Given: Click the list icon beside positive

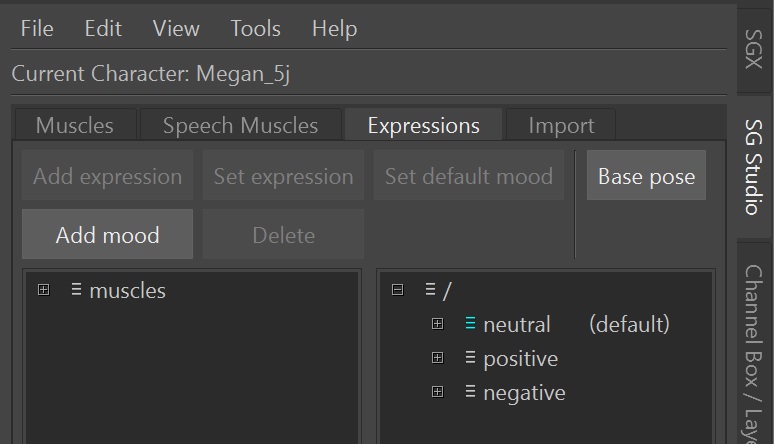Looking at the screenshot, I should coord(470,358).
